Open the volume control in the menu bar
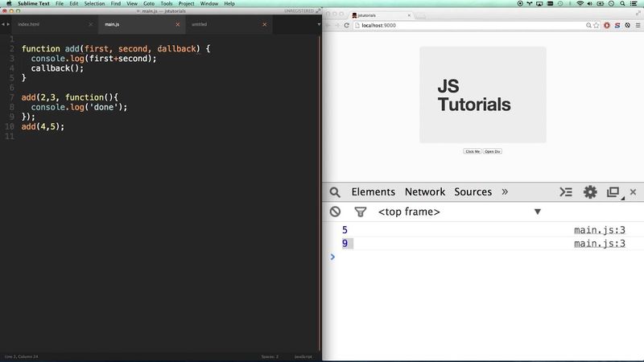This screenshot has height=362, width=644. pos(590,4)
